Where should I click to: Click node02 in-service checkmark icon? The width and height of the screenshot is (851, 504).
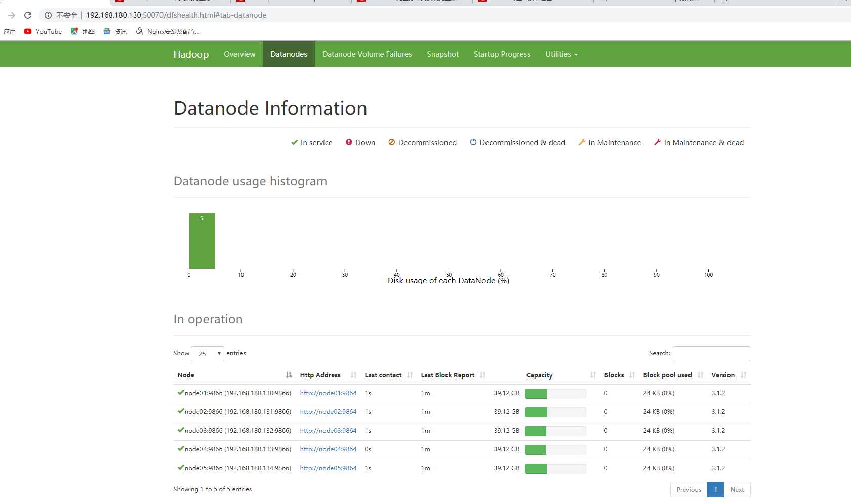click(181, 411)
